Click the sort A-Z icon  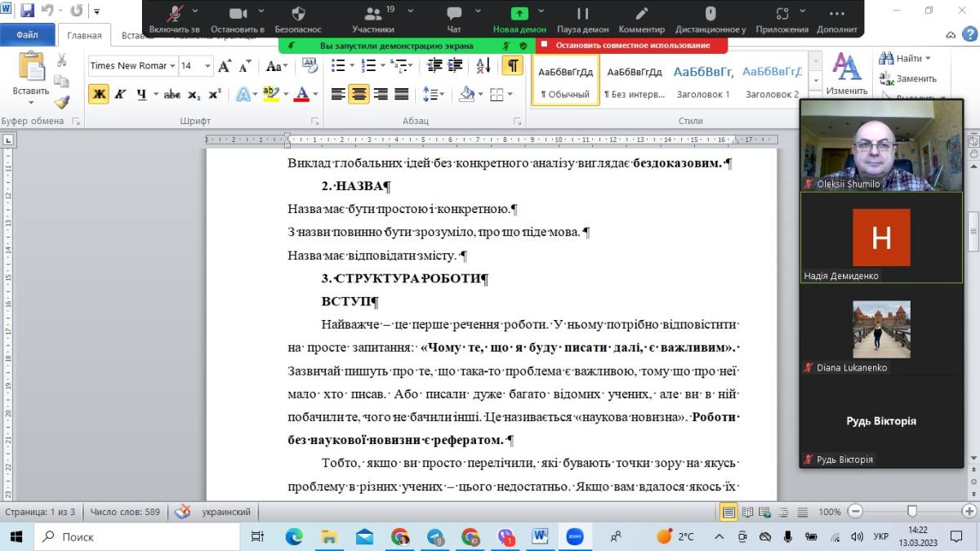coord(483,66)
